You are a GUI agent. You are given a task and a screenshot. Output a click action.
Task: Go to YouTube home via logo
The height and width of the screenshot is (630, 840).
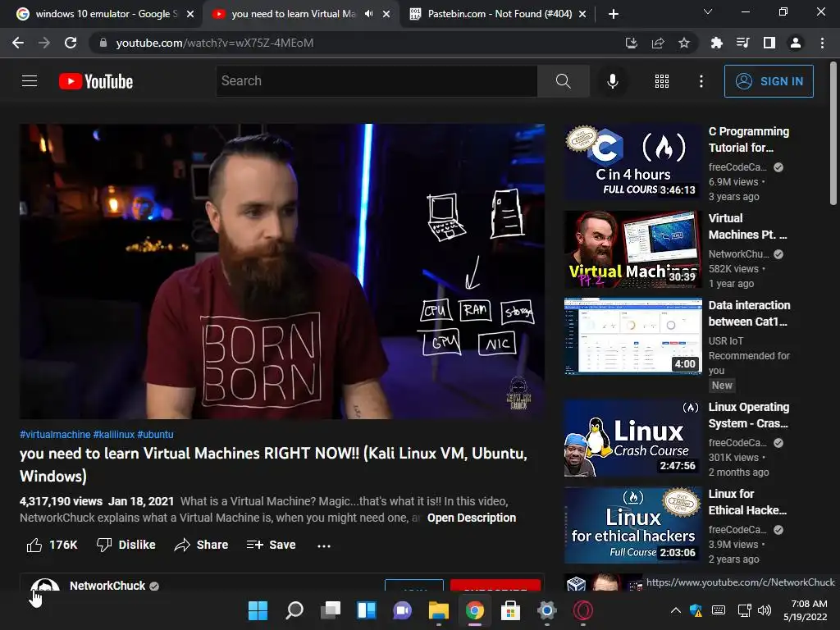pyautogui.click(x=96, y=81)
